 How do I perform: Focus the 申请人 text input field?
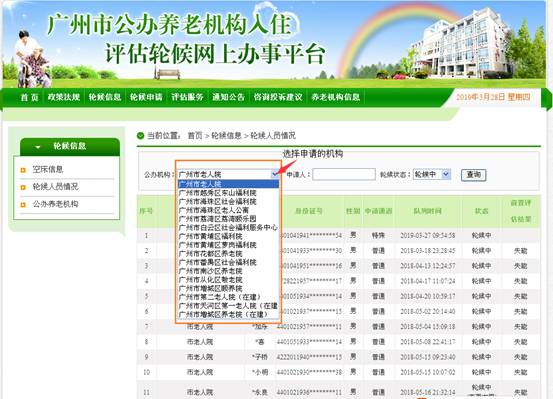[344, 174]
